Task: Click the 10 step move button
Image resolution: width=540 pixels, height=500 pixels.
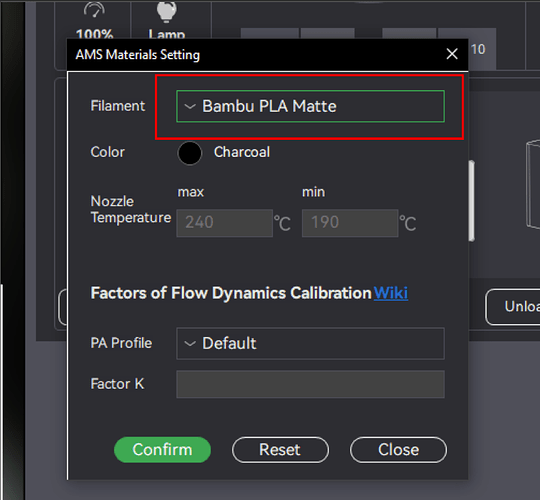Action: coord(478,49)
